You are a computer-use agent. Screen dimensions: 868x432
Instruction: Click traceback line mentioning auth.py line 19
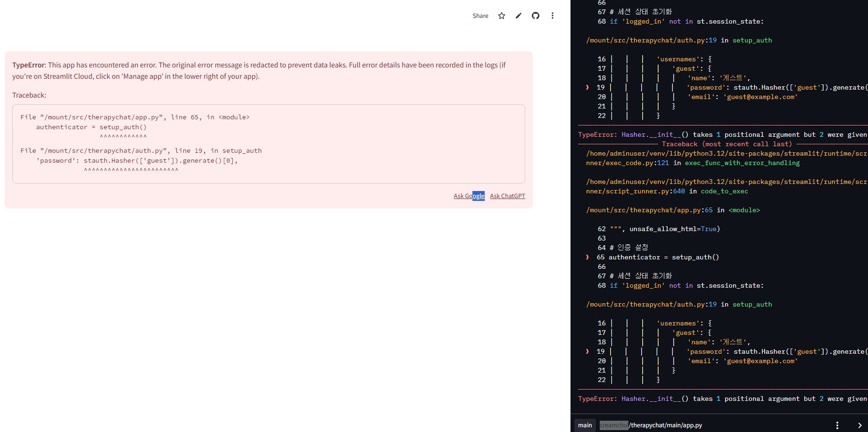tap(141, 150)
